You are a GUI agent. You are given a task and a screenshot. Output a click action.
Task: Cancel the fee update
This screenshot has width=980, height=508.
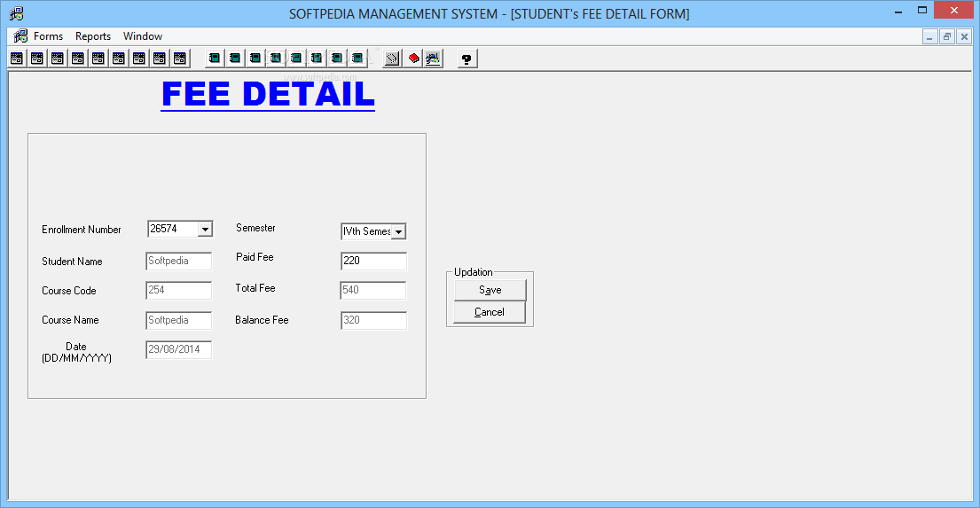pos(490,312)
